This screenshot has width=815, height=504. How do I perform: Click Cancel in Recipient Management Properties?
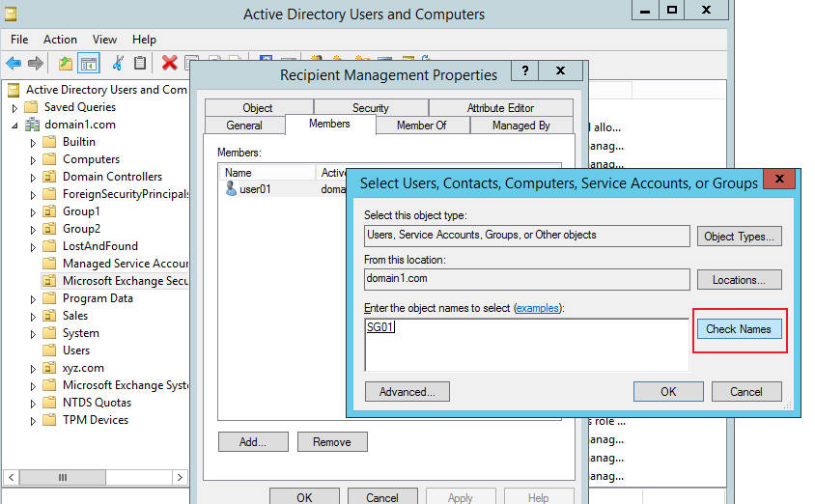pyautogui.click(x=382, y=496)
